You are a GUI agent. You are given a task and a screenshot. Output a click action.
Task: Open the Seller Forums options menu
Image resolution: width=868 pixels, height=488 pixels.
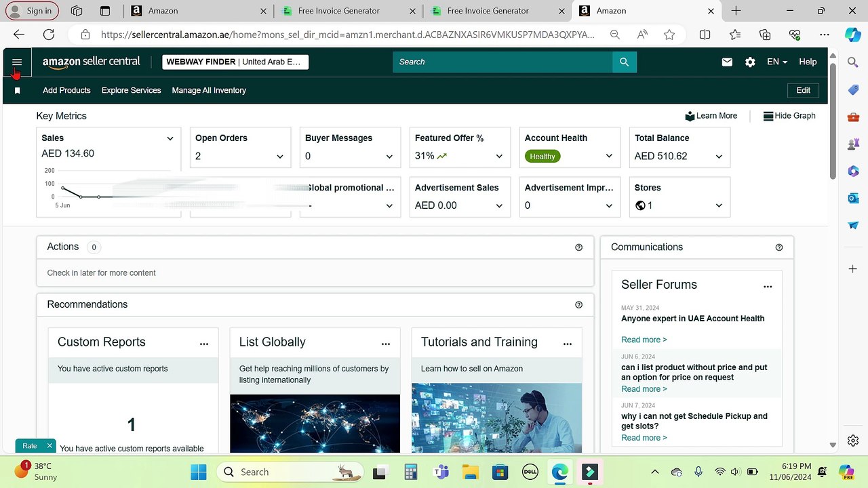coord(768,287)
